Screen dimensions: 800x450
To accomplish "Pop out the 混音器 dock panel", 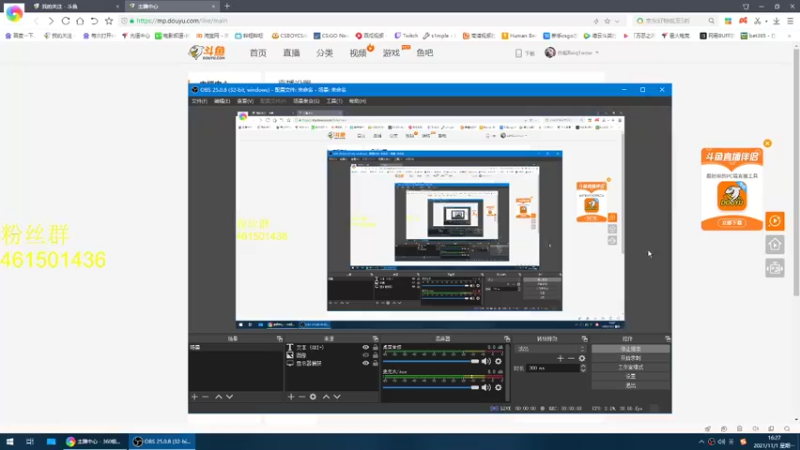I will 507,339.
